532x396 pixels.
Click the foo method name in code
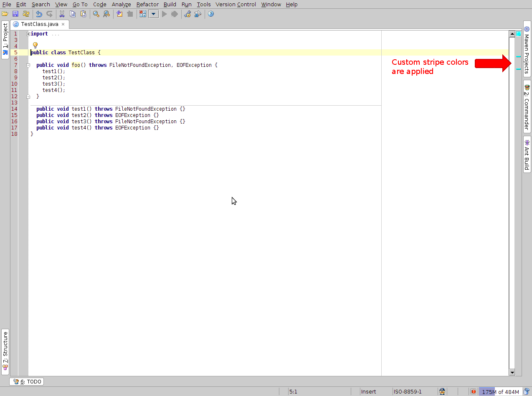click(x=76, y=65)
